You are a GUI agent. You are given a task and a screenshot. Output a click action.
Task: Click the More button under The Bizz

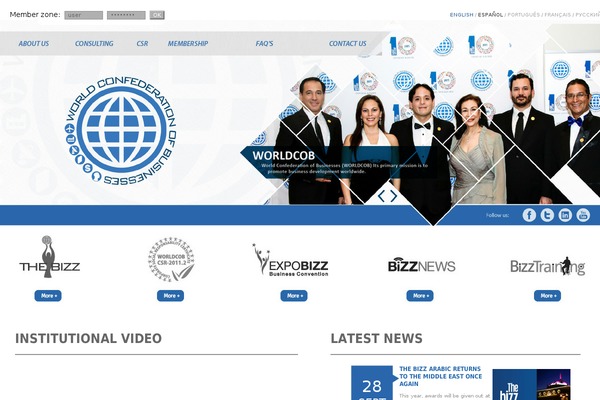coord(48,296)
